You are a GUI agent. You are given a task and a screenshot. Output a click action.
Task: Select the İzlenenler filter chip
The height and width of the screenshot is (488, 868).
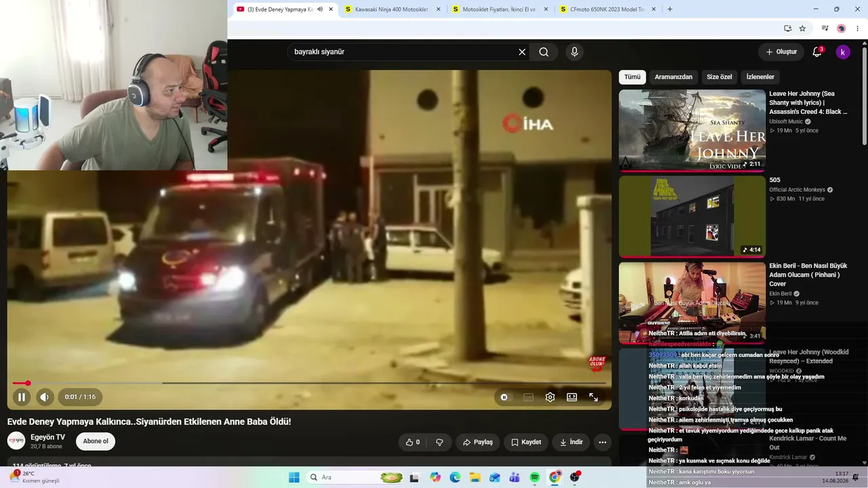point(760,77)
